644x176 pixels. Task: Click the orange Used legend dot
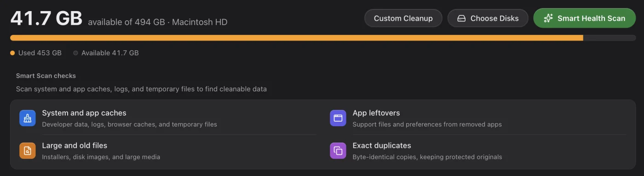tap(12, 53)
